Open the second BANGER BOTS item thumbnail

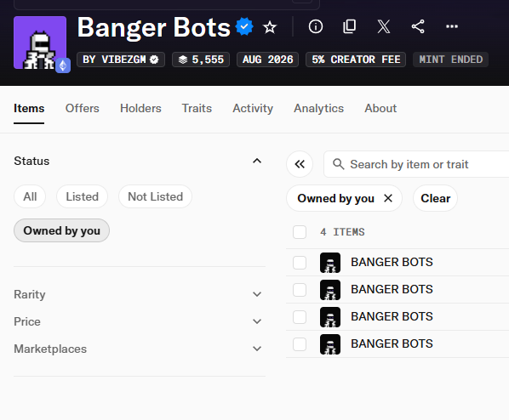330,290
